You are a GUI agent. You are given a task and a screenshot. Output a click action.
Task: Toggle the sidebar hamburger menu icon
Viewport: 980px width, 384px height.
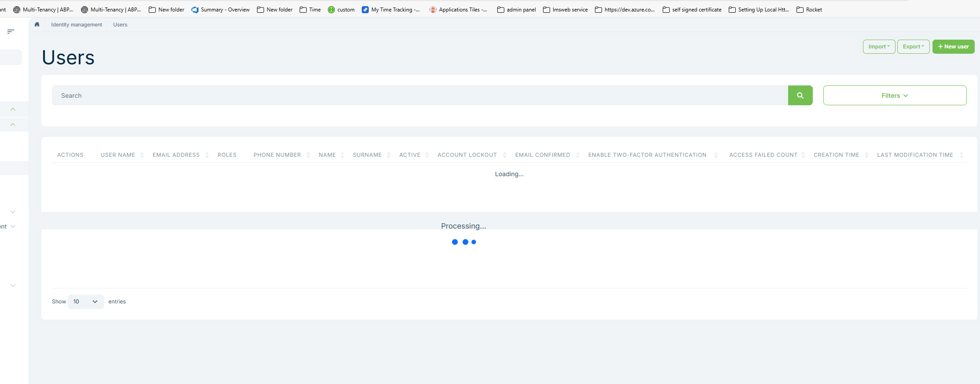(x=11, y=31)
